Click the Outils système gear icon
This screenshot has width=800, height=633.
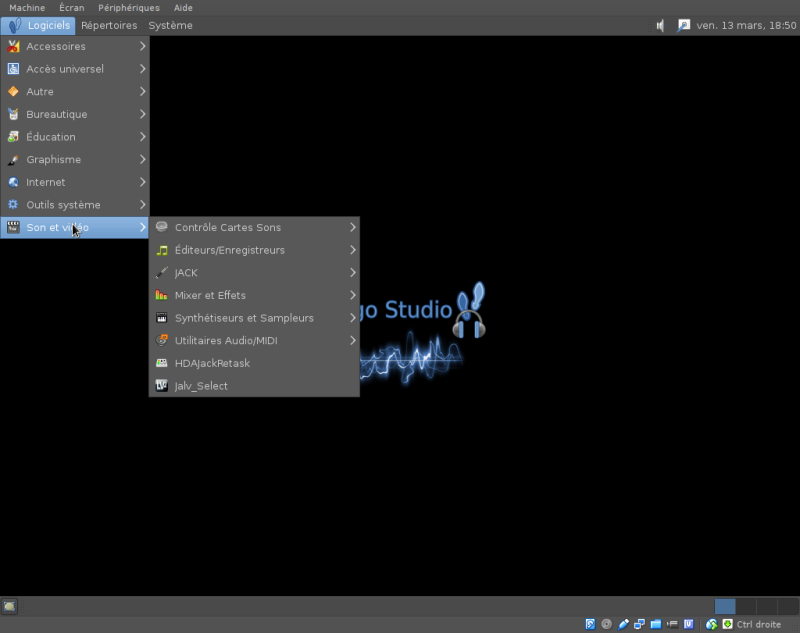[13, 205]
